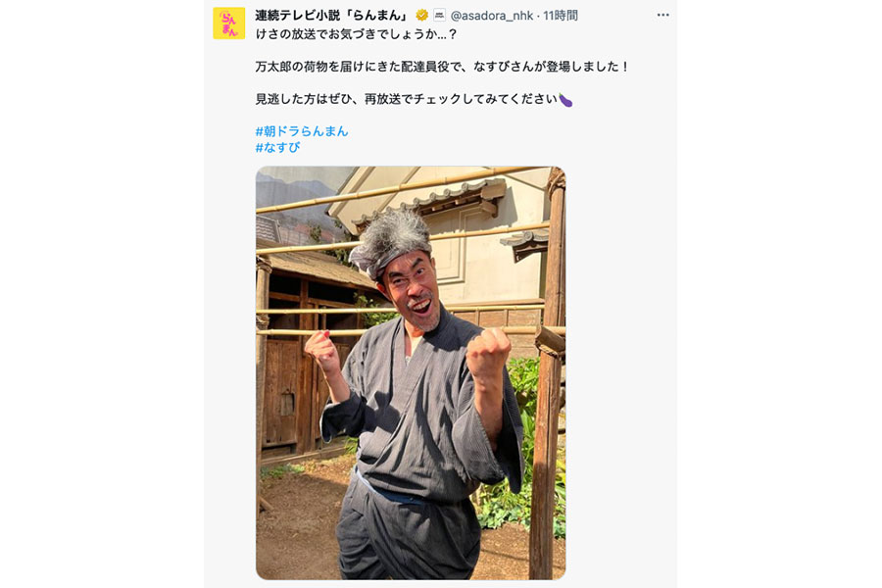Click the tweet line starting けさの放送で
The height and width of the screenshot is (588, 882).
tap(357, 34)
